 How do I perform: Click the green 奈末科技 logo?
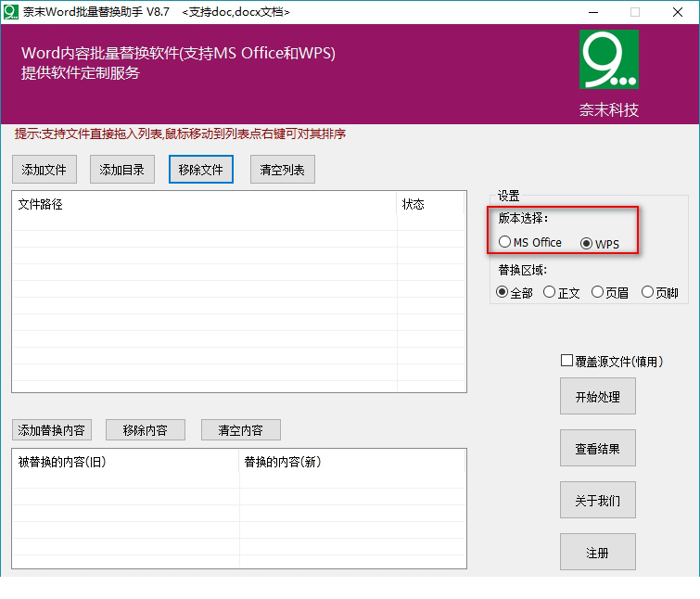click(x=608, y=59)
